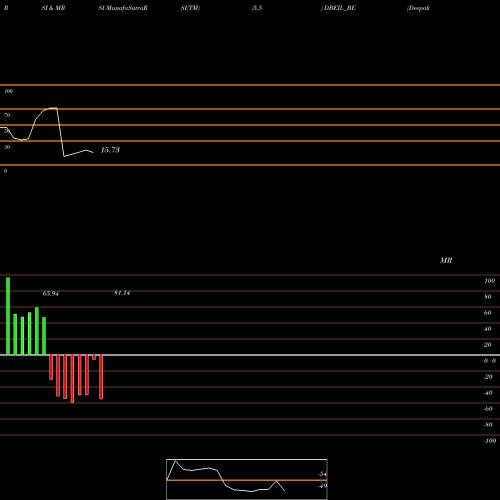Click the 80 axis label in MR panel

pos(487,297)
